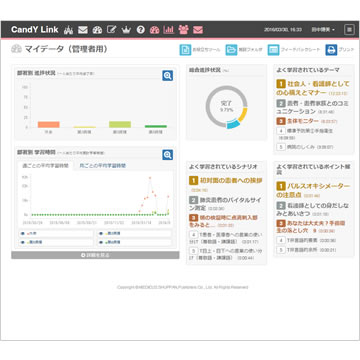The height and width of the screenshot is (360, 360).
Task: Open theme 病院のしくみ ranked fifth
Action: pyautogui.click(x=305, y=147)
